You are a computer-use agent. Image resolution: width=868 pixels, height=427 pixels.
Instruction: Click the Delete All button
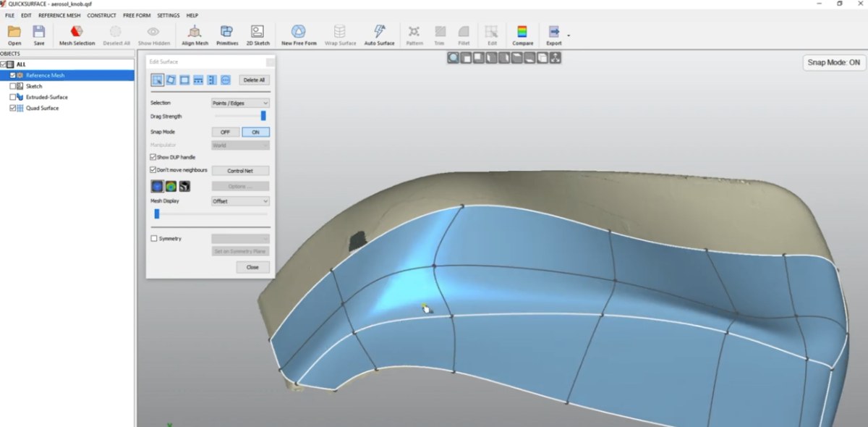254,80
